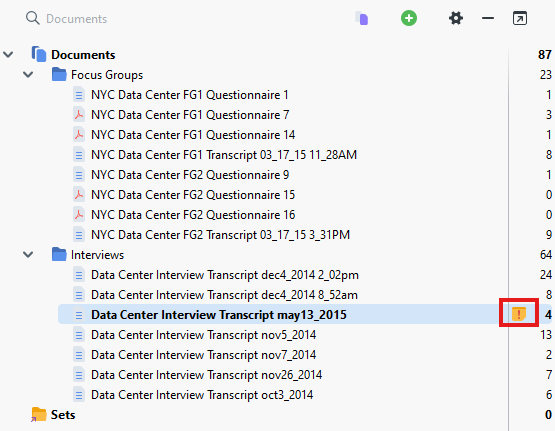The image size is (555, 431).
Task: Select the Documents root node
Action: [83, 54]
